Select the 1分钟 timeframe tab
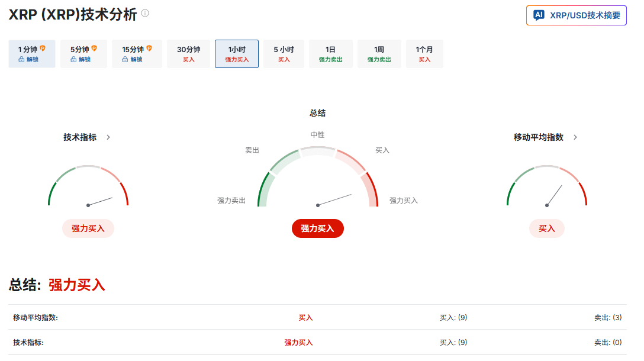Image resolution: width=644 pixels, height=361 pixels. pyautogui.click(x=32, y=54)
